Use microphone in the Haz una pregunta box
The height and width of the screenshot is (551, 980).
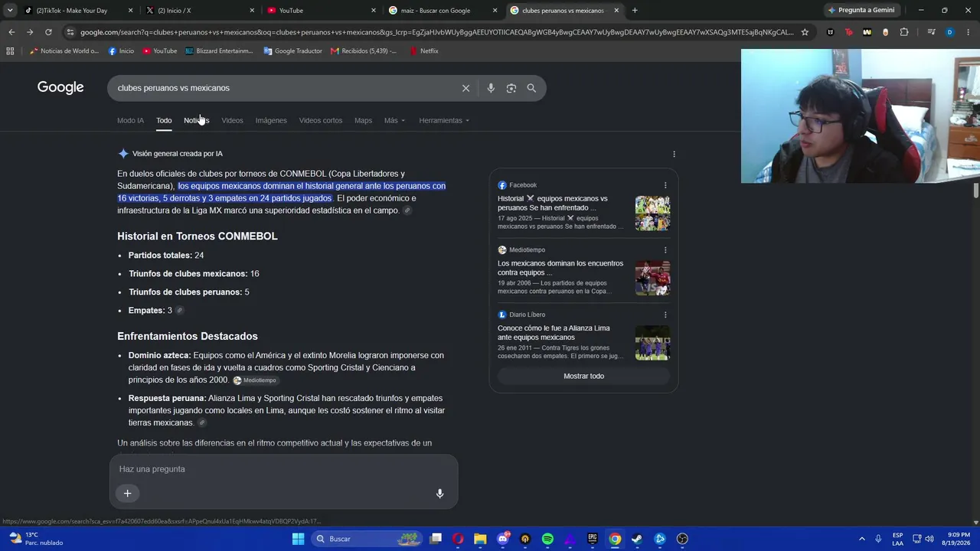click(439, 494)
